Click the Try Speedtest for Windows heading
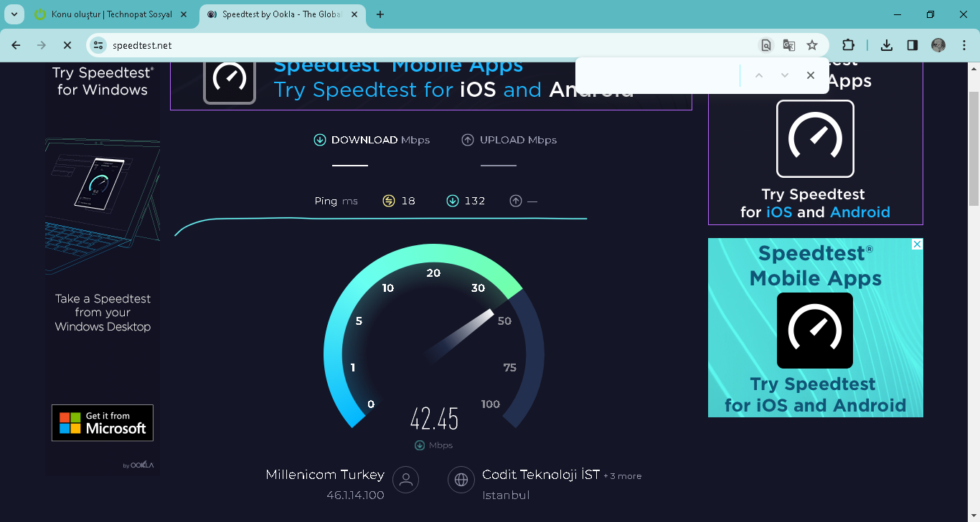The height and width of the screenshot is (522, 980). (103, 81)
